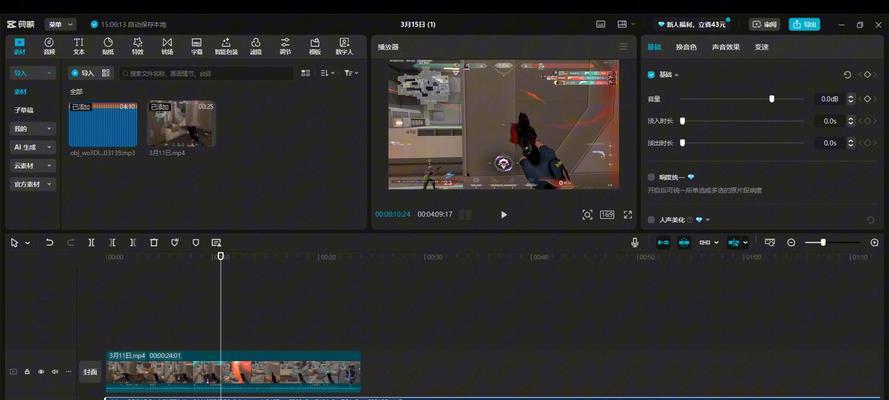Undo the last timeline action
The height and width of the screenshot is (400, 889).
click(x=49, y=242)
